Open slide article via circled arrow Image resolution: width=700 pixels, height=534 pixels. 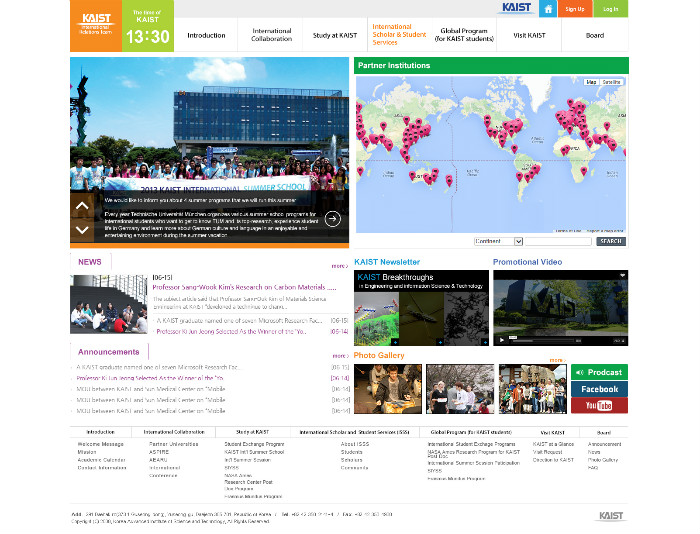tap(333, 218)
